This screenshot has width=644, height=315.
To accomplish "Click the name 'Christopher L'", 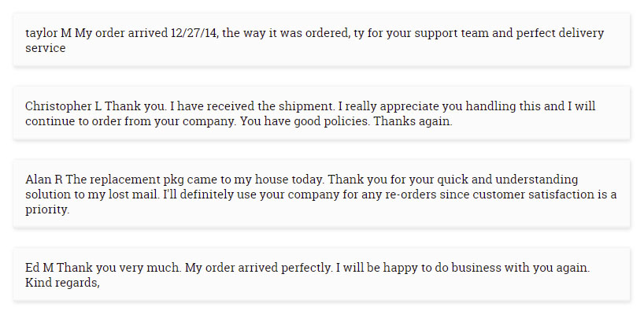I will (x=64, y=106).
